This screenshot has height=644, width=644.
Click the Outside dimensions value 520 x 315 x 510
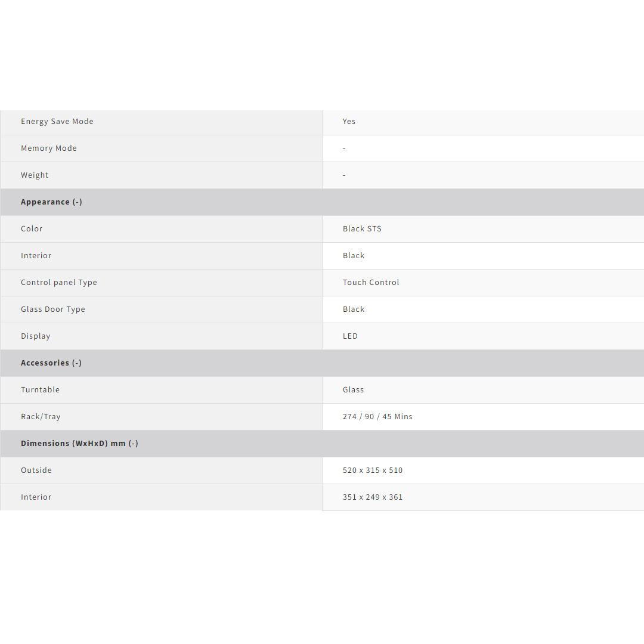tap(373, 470)
